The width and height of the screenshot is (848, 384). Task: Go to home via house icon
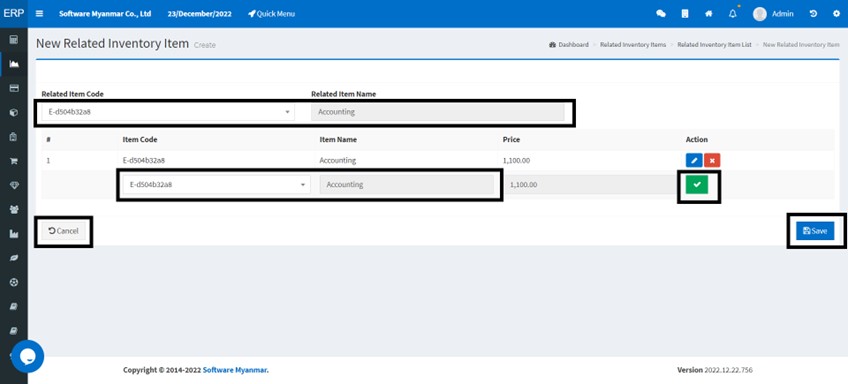[708, 14]
